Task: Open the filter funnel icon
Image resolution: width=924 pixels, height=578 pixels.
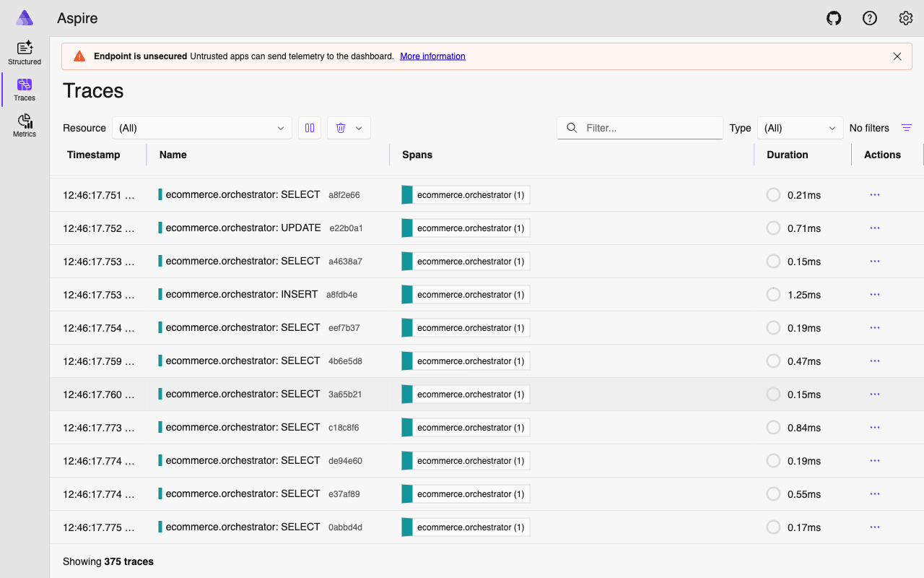Action: [907, 128]
